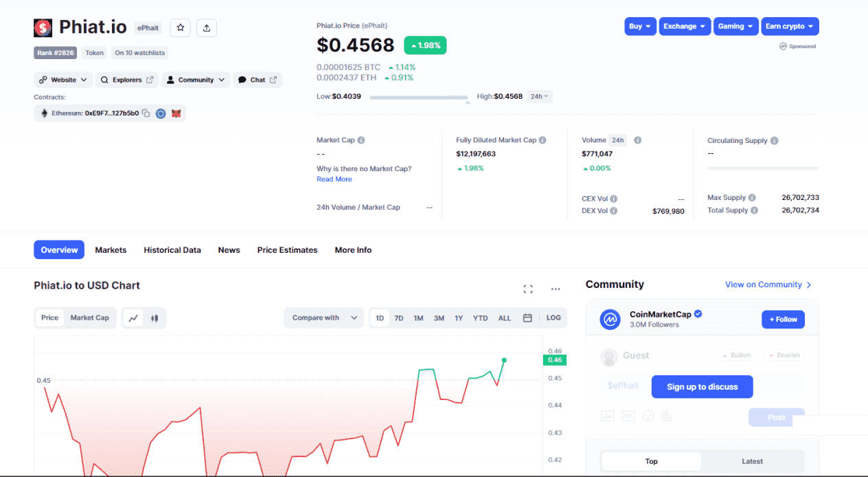This screenshot has height=477, width=868.
Task: Open Circulating Supply info icon
Action: 775,141
